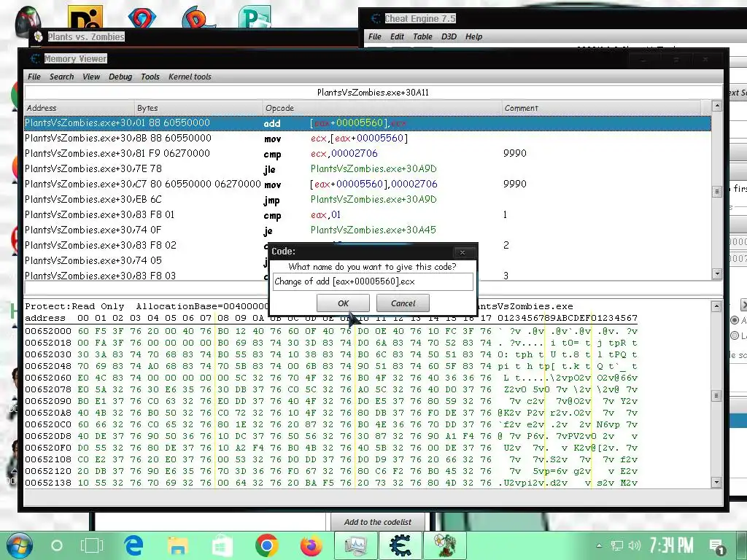Image resolution: width=747 pixels, height=560 pixels.
Task: Open Cheat Engine Edit menu
Action: coord(397,36)
